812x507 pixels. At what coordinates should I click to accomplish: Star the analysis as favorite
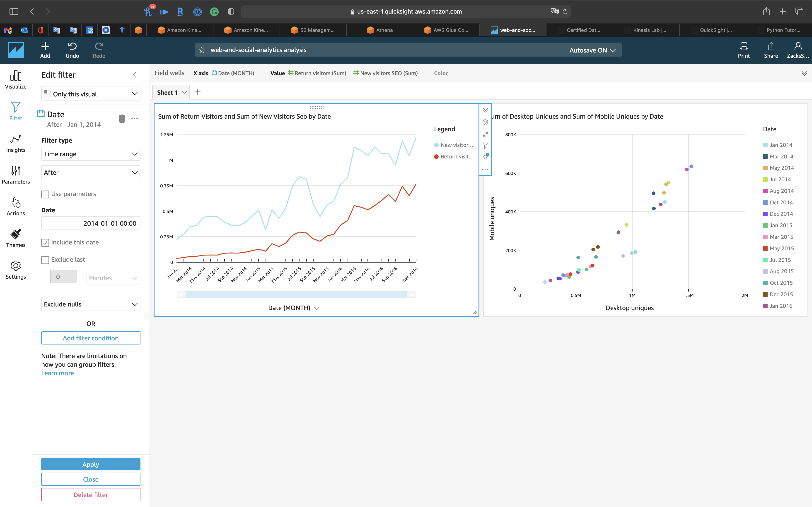tap(201, 50)
